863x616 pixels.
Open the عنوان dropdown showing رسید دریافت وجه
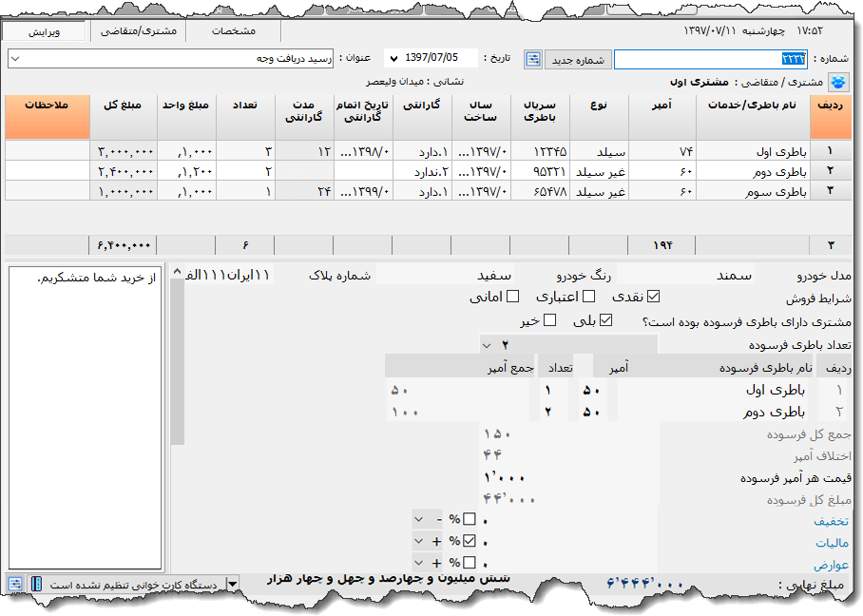(15, 59)
